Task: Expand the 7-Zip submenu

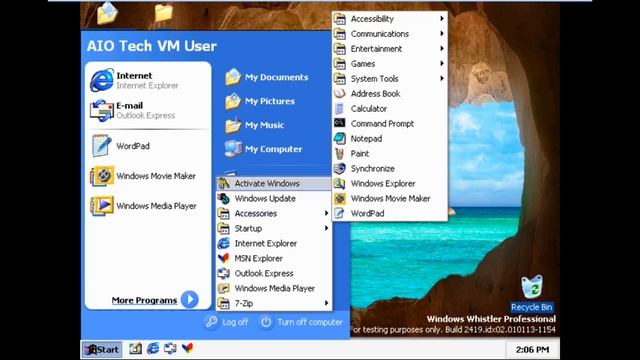Action: [273, 303]
